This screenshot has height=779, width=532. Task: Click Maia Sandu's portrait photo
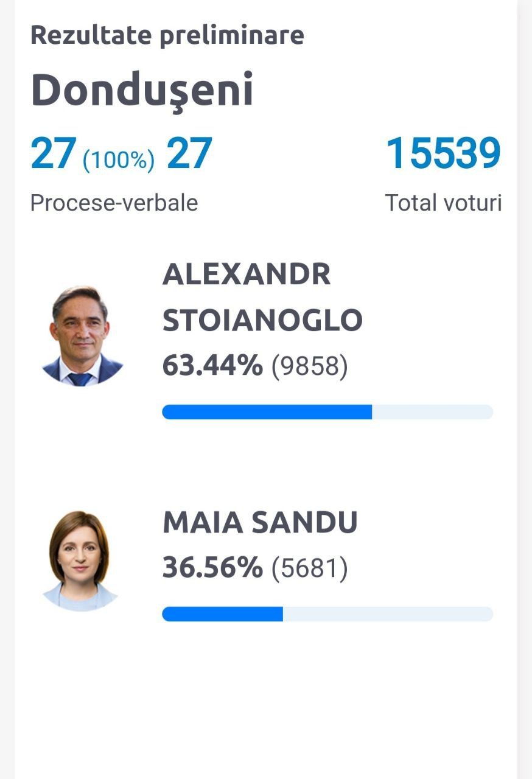click(79, 561)
